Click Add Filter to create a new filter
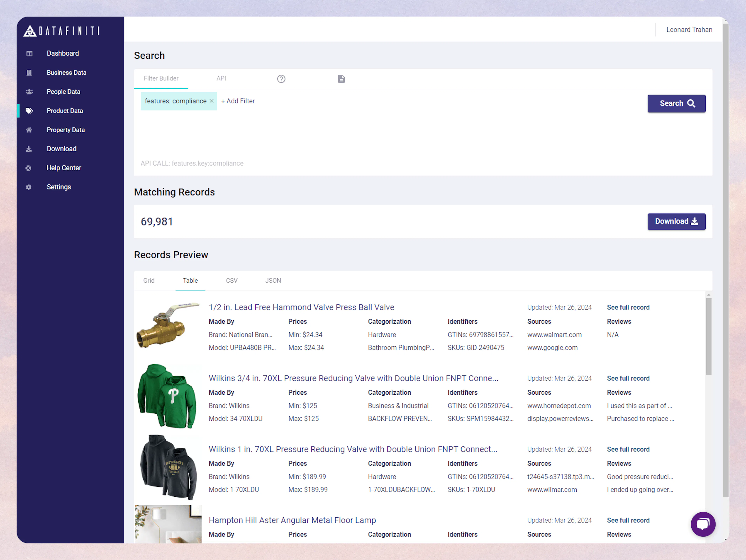The width and height of the screenshot is (746, 560). pyautogui.click(x=238, y=101)
